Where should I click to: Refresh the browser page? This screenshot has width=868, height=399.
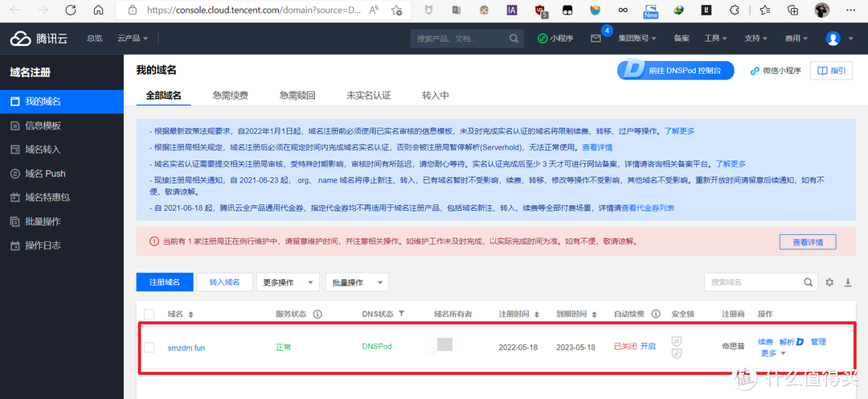(70, 10)
